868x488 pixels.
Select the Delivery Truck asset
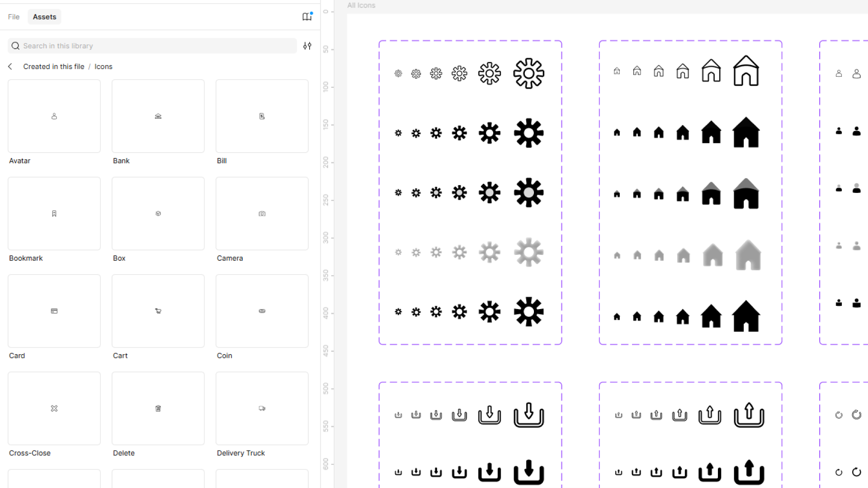[x=262, y=408]
